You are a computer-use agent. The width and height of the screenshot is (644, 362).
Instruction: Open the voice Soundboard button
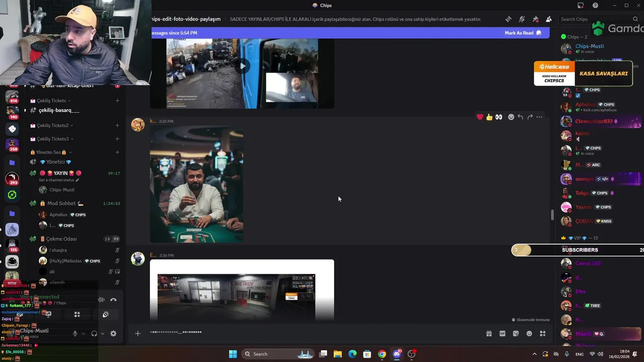pos(106,314)
